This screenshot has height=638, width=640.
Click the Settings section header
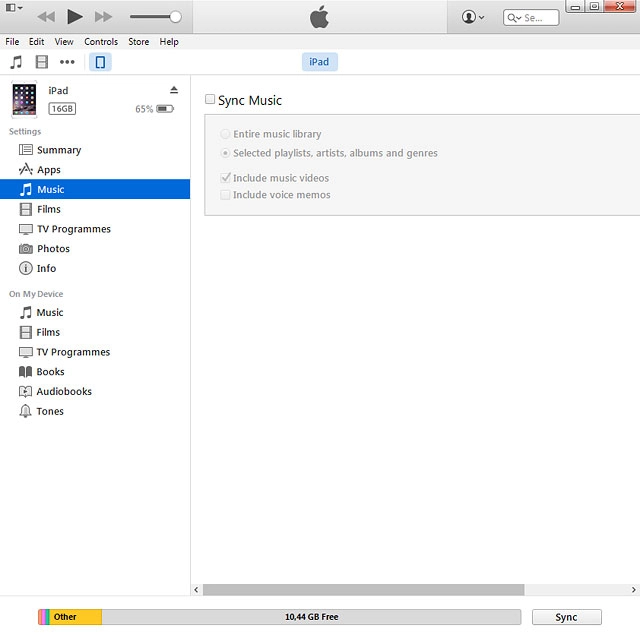point(25,131)
